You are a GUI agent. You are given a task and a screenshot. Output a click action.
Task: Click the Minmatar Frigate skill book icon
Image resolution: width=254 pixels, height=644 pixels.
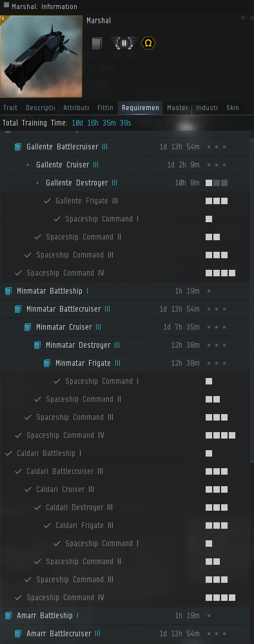pos(47,363)
